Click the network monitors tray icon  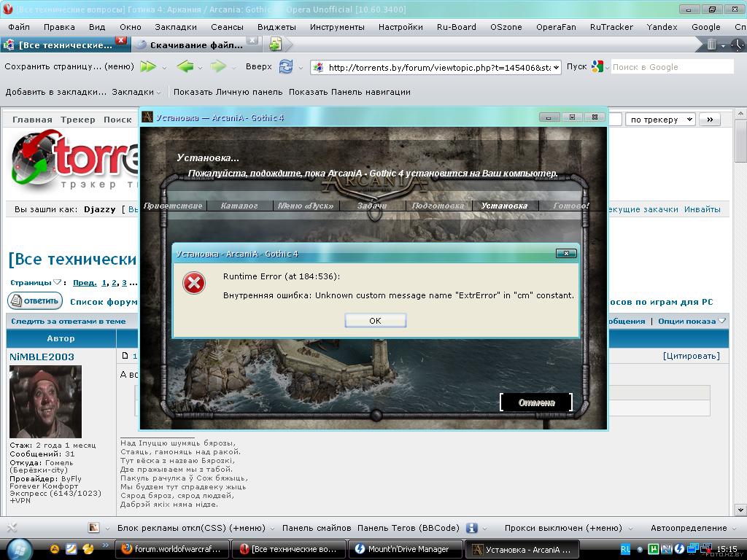(693, 549)
